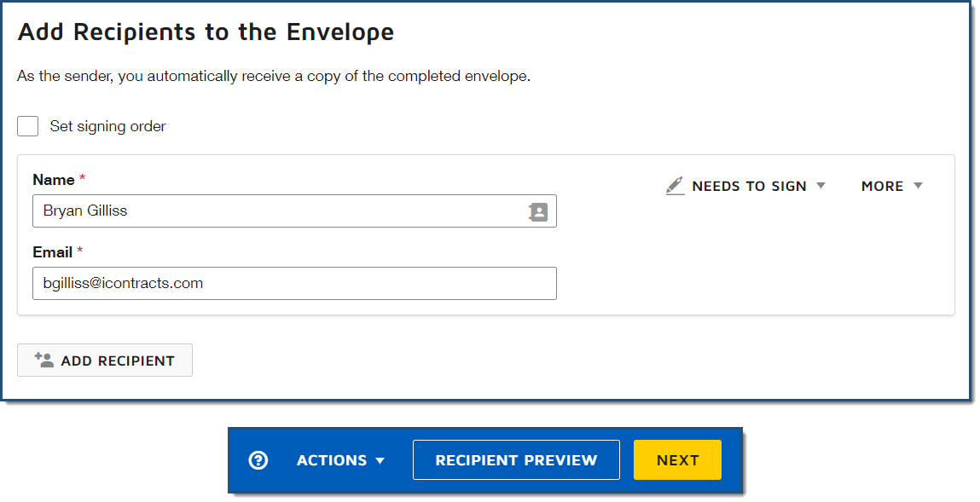The image size is (980, 502).
Task: Open the address book contacts icon
Action: pos(538,212)
